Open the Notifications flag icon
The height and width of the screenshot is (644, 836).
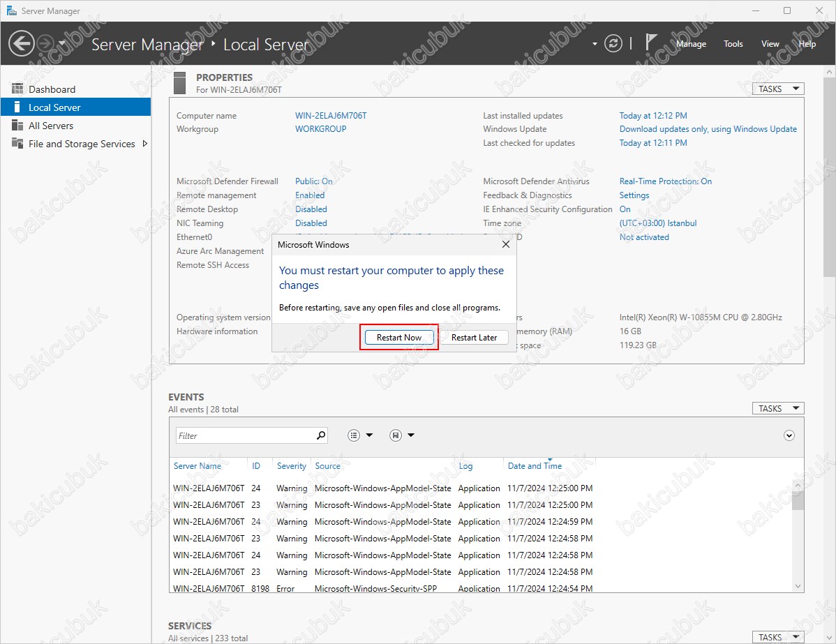coord(650,43)
